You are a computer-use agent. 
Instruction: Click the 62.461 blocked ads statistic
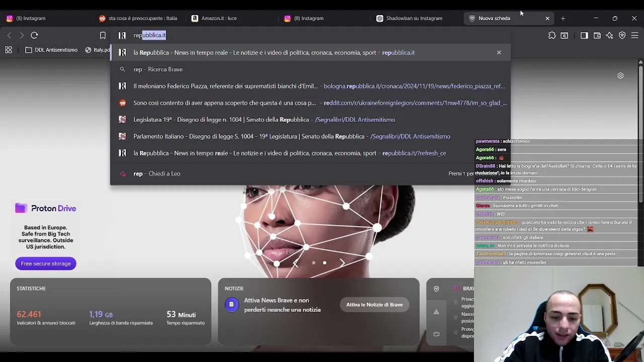[29, 314]
